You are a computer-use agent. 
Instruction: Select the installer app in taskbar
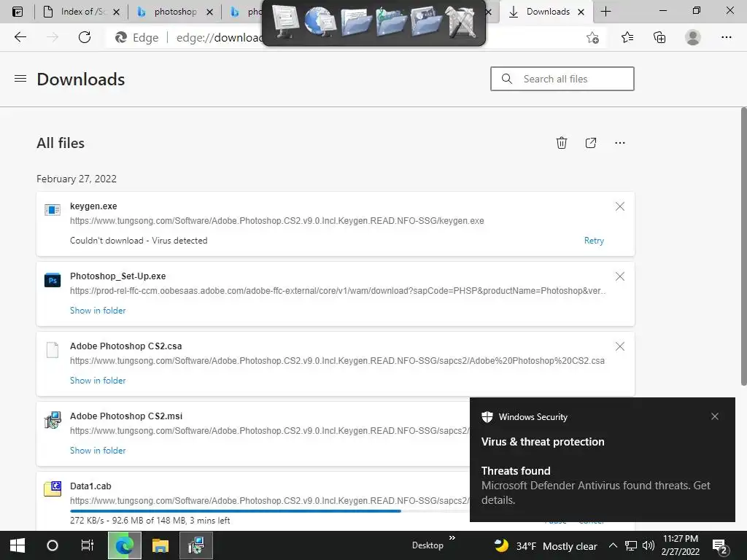coord(196,545)
